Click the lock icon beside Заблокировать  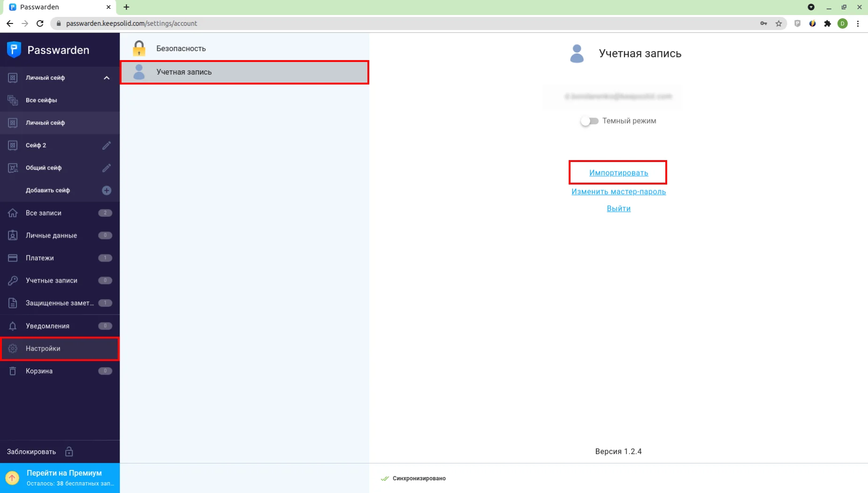(69, 452)
